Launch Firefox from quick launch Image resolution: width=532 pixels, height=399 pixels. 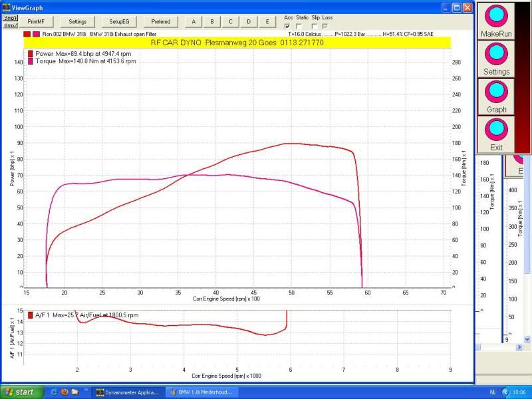[65, 392]
